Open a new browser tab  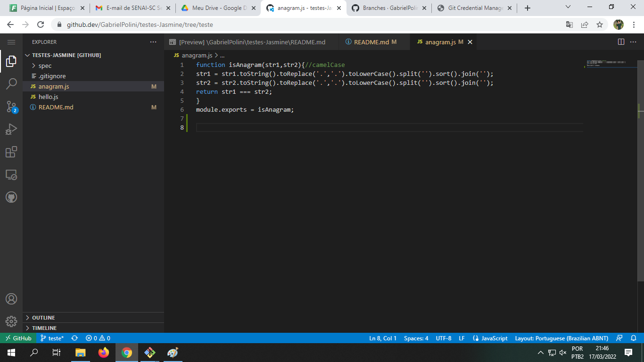(x=527, y=8)
